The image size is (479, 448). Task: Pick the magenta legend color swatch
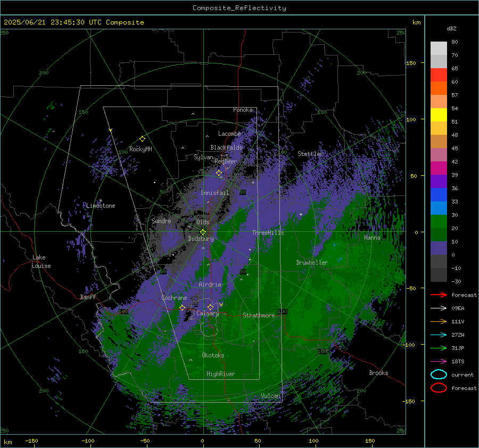439,168
